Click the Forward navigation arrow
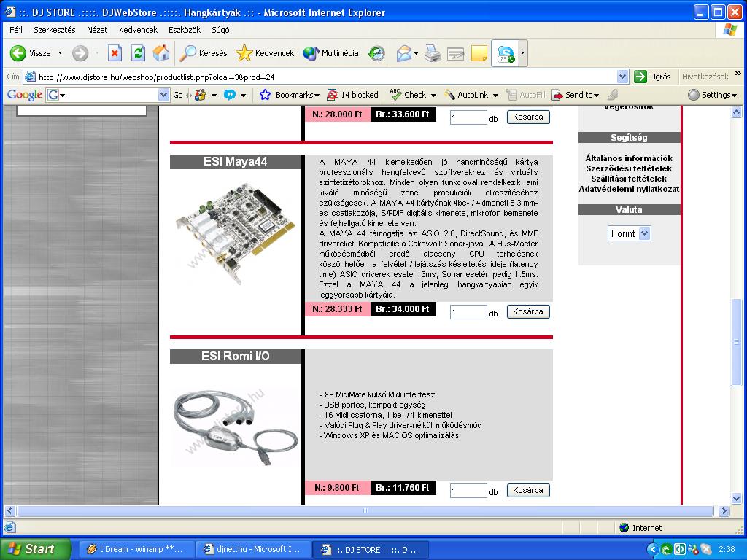 tap(80, 53)
